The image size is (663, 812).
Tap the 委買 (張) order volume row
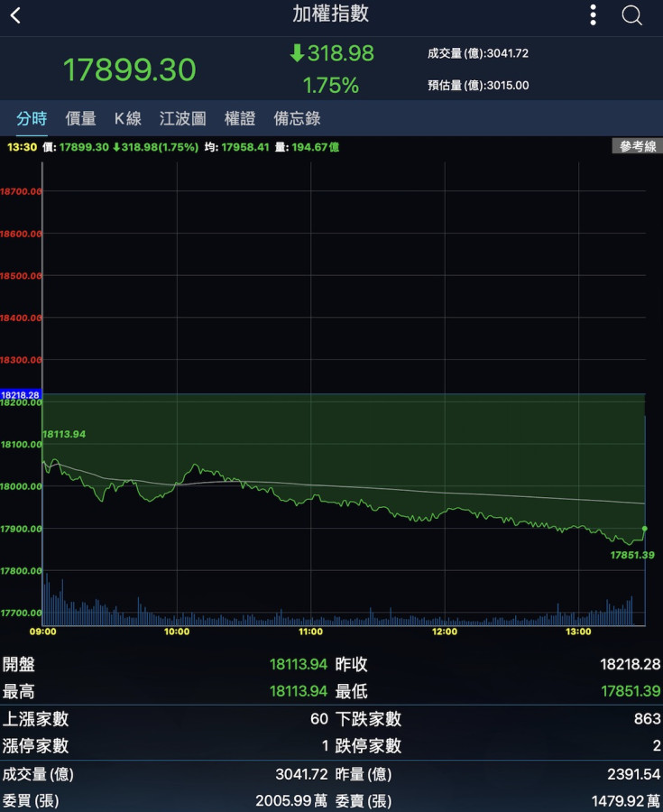(x=165, y=800)
